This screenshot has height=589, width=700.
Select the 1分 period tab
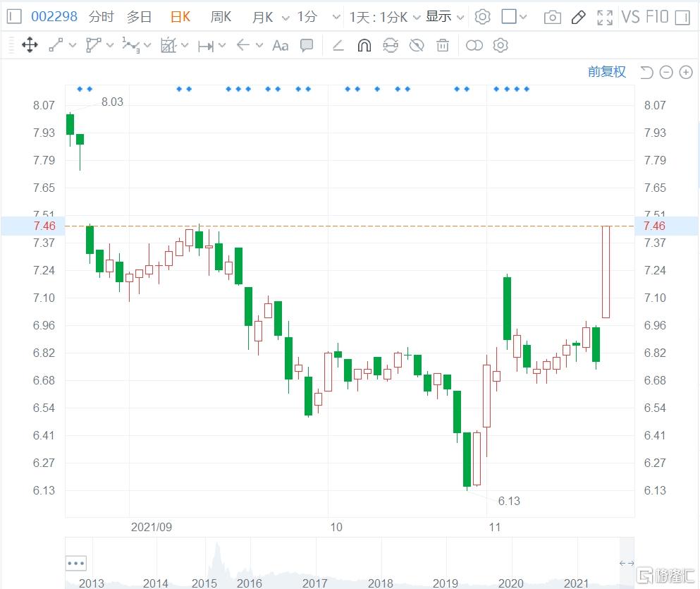click(307, 17)
